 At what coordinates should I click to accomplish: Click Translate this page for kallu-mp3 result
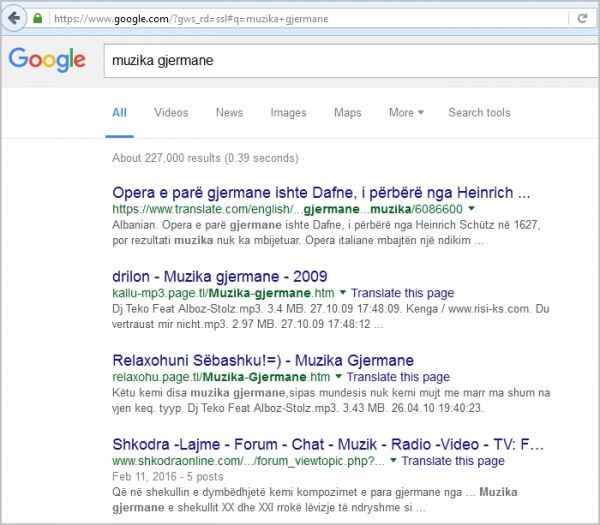403,293
